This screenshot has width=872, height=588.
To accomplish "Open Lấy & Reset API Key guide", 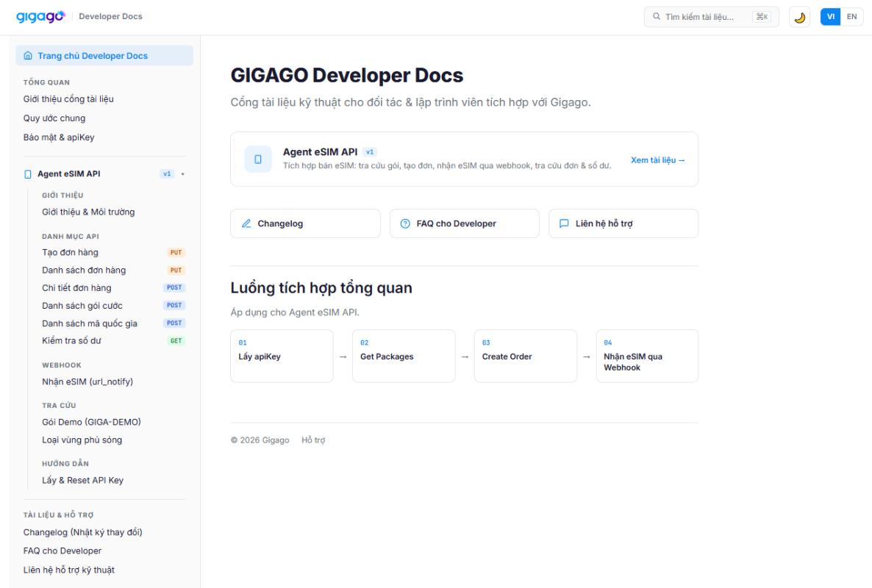I will pos(82,480).
